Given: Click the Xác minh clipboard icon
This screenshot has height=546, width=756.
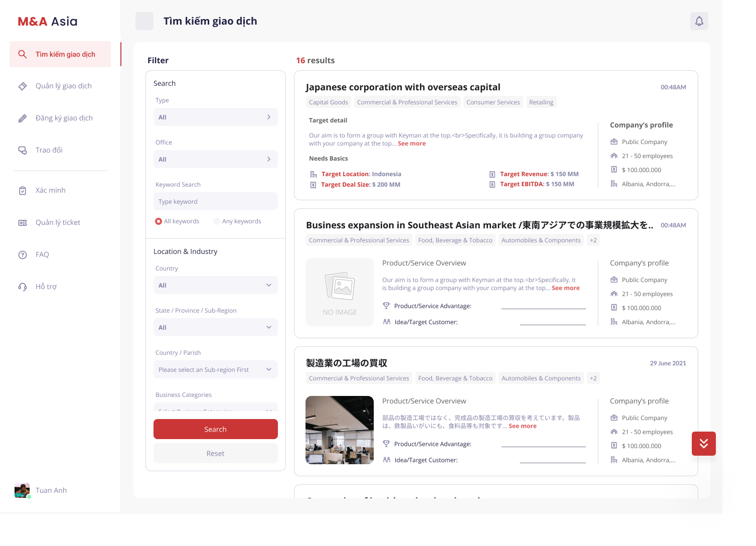Looking at the screenshot, I should point(23,191).
